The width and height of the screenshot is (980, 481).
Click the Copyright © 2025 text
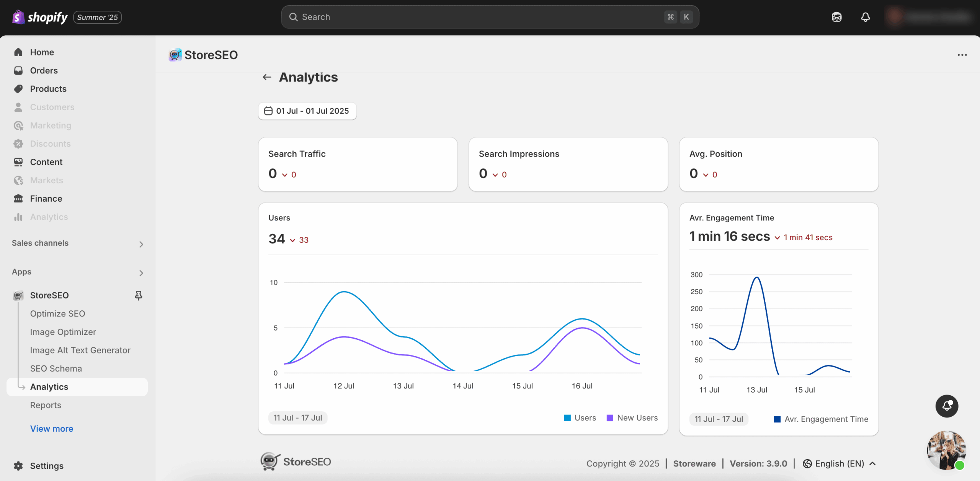click(623, 464)
